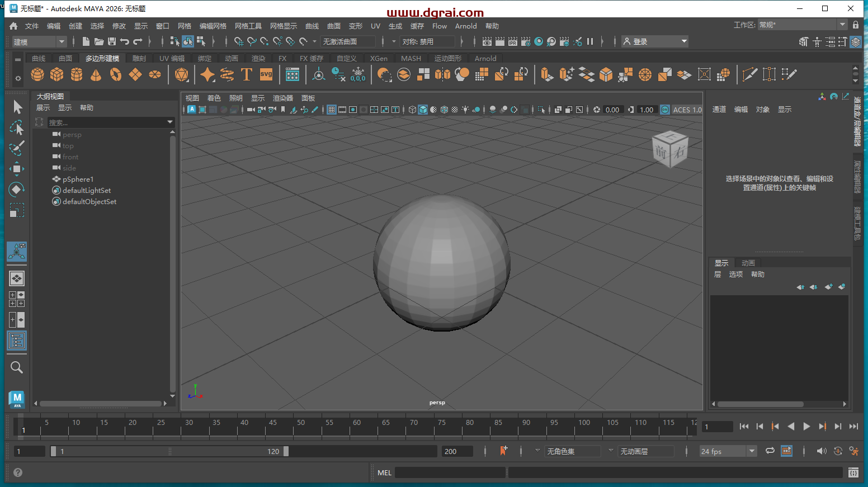Open the menu set dropdown showing 建模

[39, 41]
